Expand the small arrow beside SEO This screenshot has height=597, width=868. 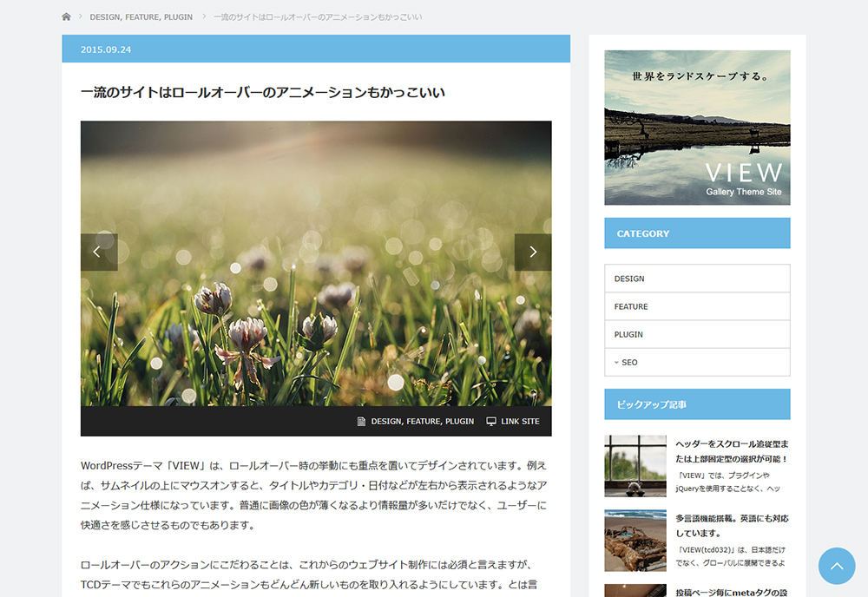pos(616,363)
